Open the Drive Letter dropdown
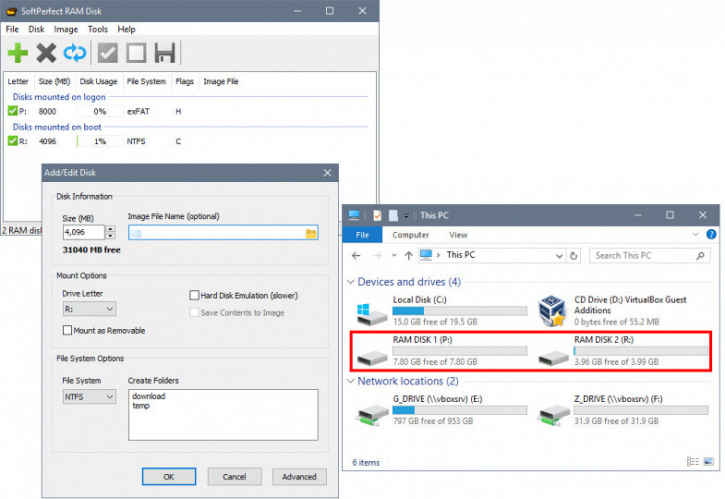 tap(89, 310)
